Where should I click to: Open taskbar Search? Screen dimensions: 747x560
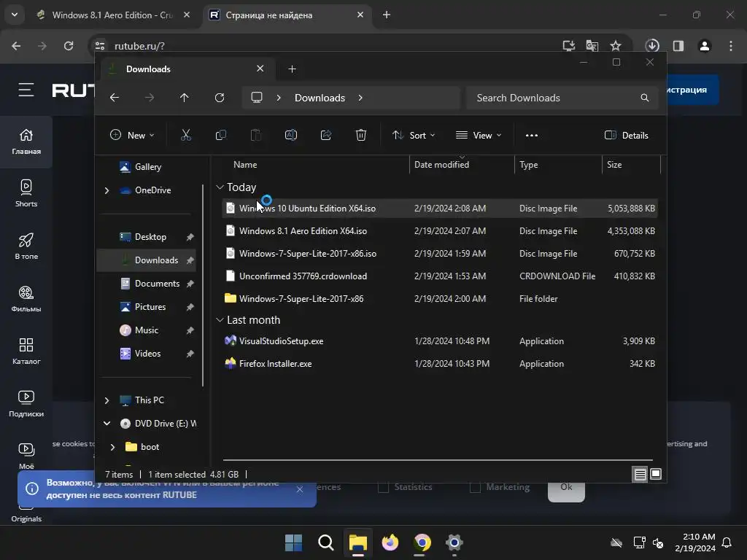point(326,542)
